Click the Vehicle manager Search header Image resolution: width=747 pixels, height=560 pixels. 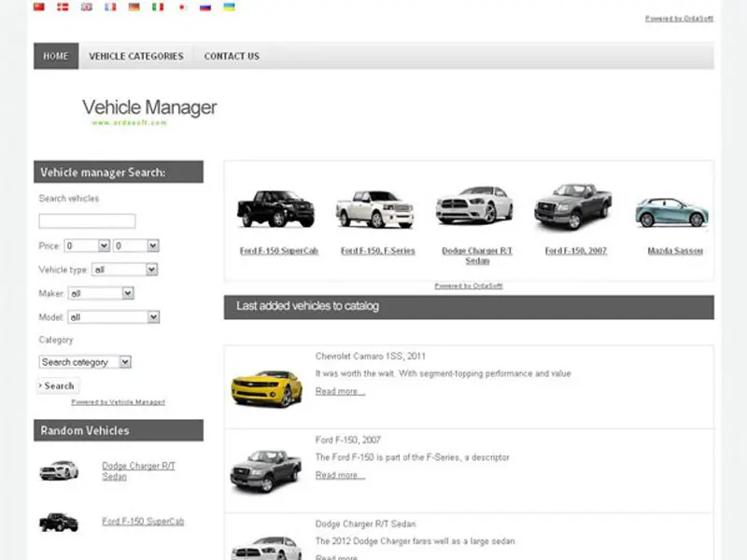(x=119, y=172)
